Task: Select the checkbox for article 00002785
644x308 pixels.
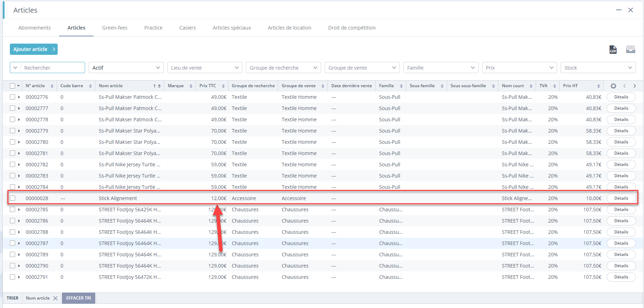Action: [13, 210]
